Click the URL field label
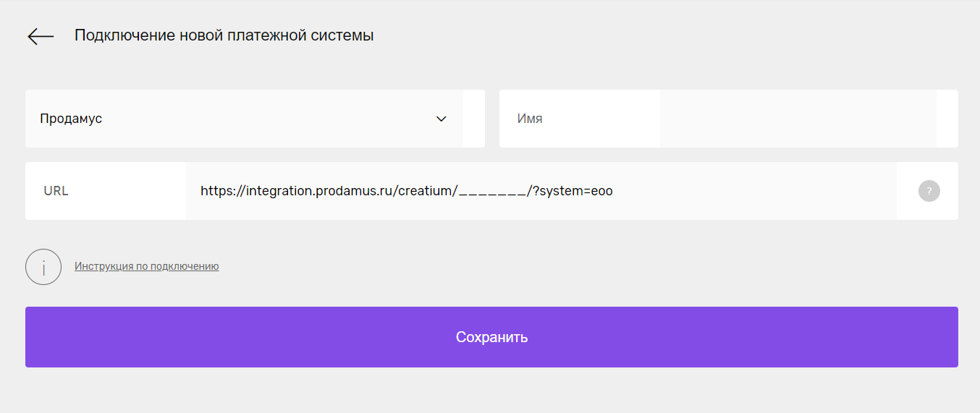The width and height of the screenshot is (980, 413). pos(56,191)
